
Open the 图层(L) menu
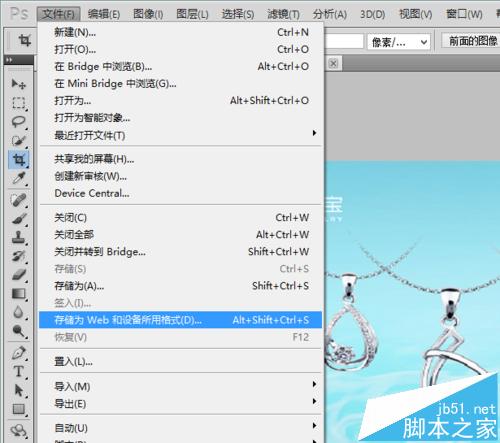point(192,14)
